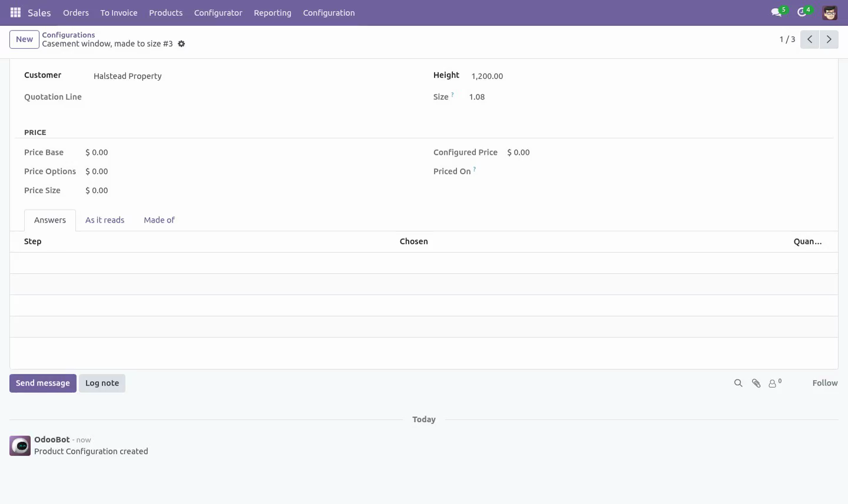Viewport: 848px width, 504px height.
Task: Open the record pager 1 / 3
Action: 787,39
